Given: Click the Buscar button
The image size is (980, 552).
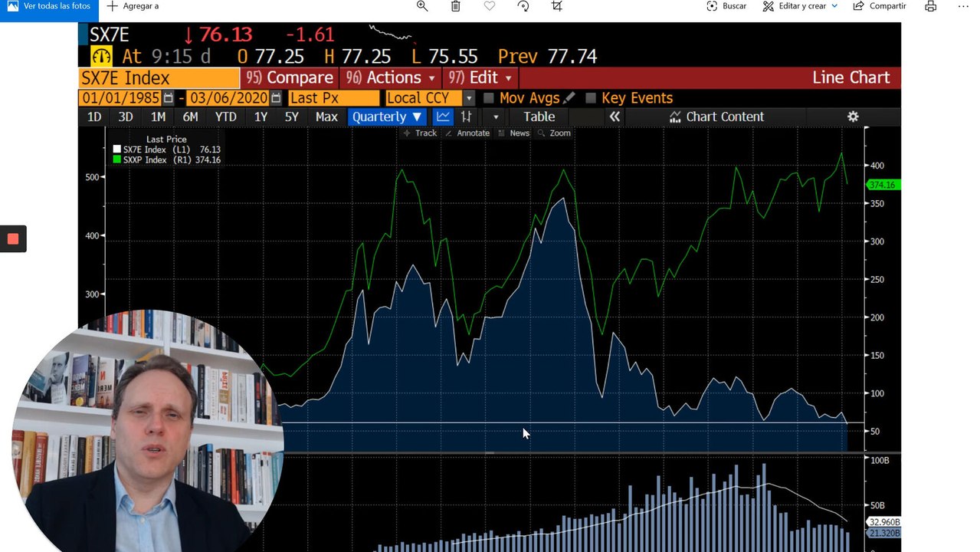Looking at the screenshot, I should click(726, 6).
